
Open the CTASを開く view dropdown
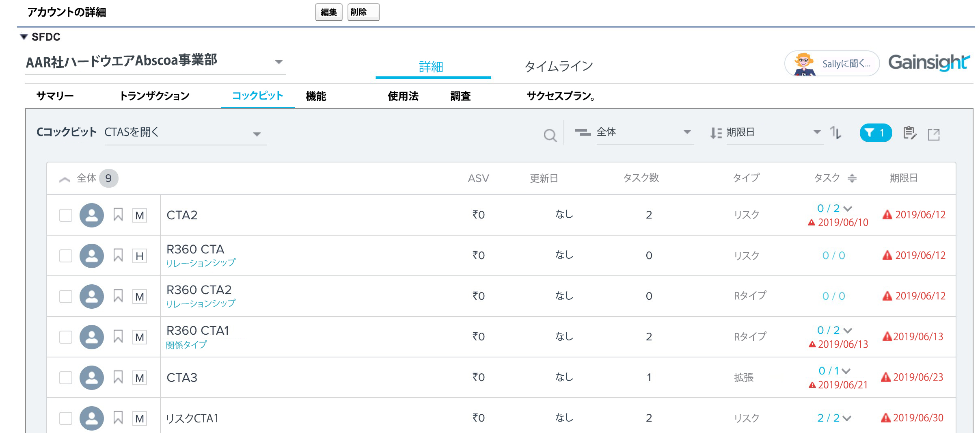coord(186,133)
